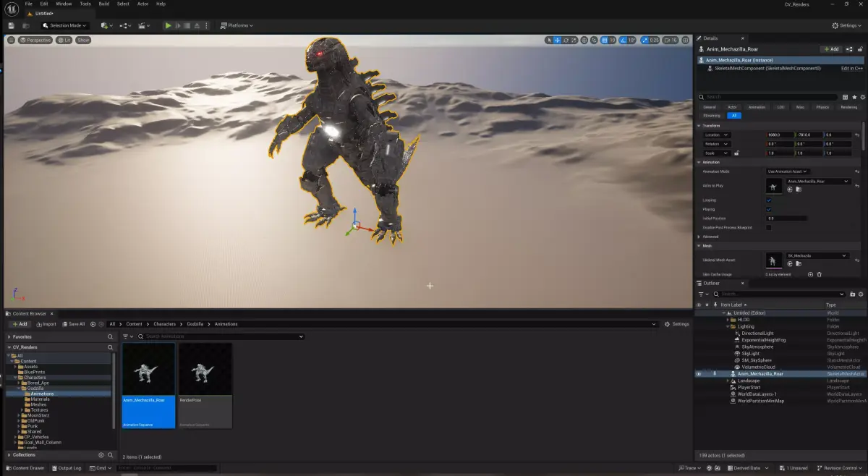Open the viewport options hamburger menu
Screen dimensions: 868x476
pos(12,40)
